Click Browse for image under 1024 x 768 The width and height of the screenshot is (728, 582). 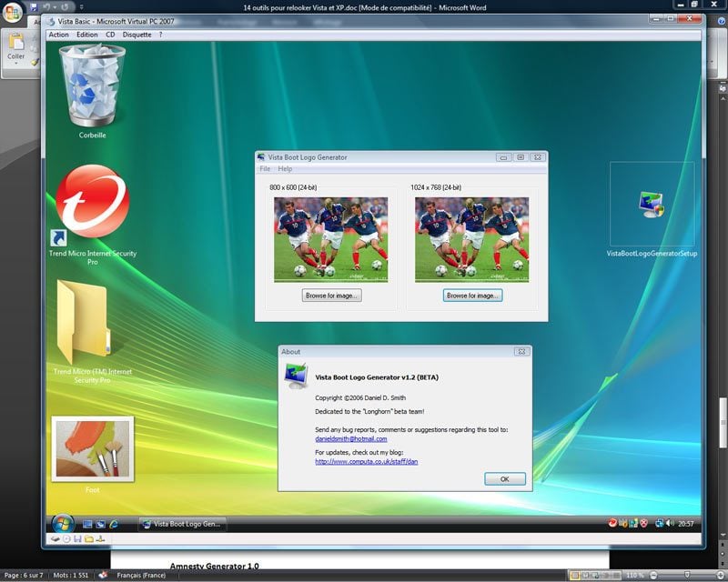tap(472, 296)
